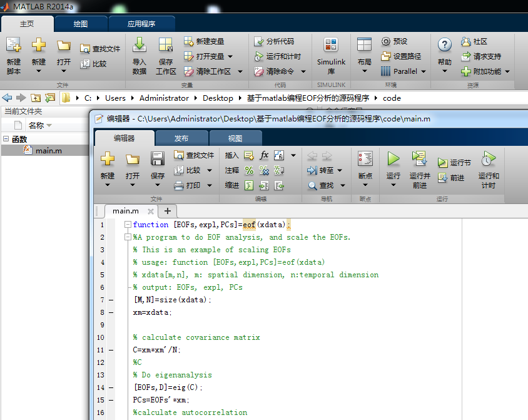The width and height of the screenshot is (528, 420).
Task: Expand Add-Ons (附加功能) dropdown
Action: point(507,71)
